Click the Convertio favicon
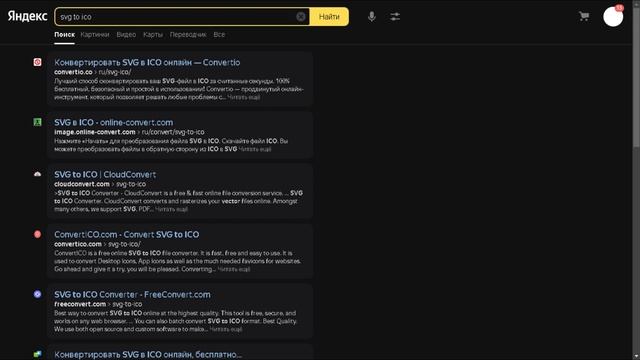The width and height of the screenshot is (640, 360). [x=37, y=62]
